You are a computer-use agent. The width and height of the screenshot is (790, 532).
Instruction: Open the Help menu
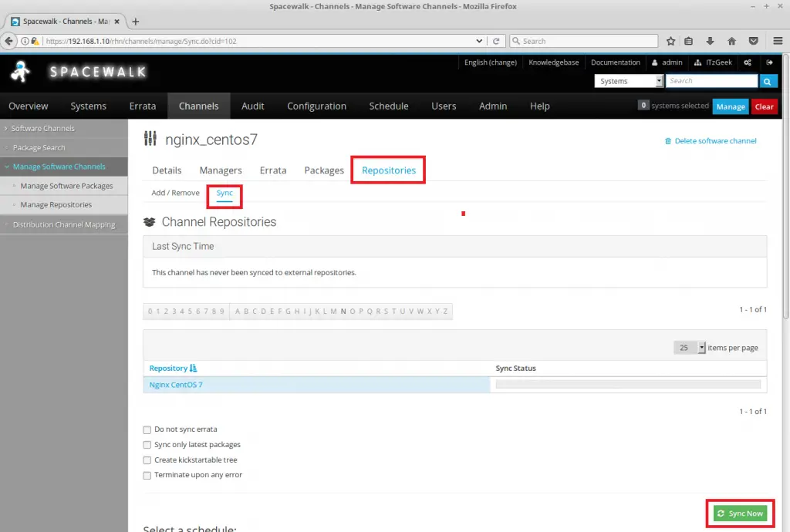pyautogui.click(x=539, y=106)
